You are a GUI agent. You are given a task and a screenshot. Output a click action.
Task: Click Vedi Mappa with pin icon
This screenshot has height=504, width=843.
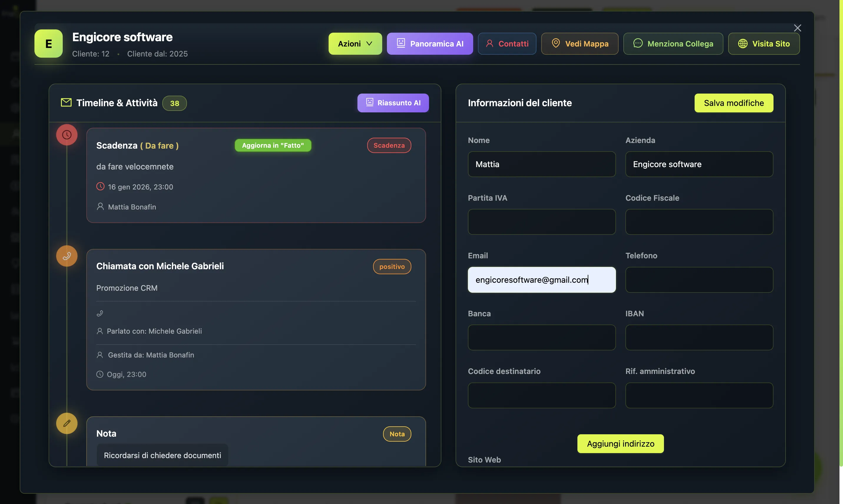(579, 44)
